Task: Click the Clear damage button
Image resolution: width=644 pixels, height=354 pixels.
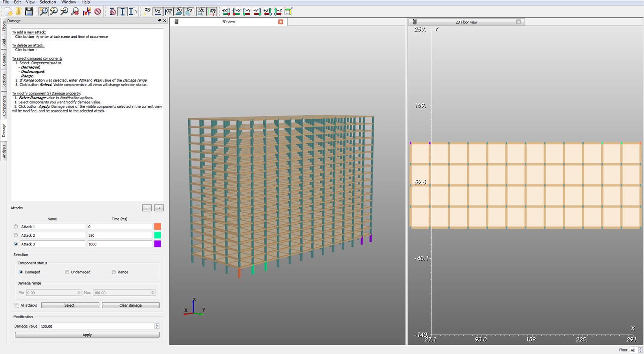Action: pyautogui.click(x=131, y=305)
